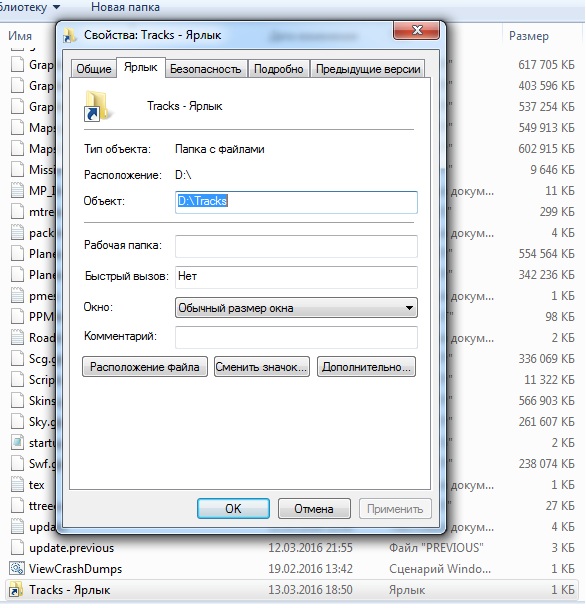Select the Sky file icon in list
This screenshot has width=586, height=608.
click(17, 421)
